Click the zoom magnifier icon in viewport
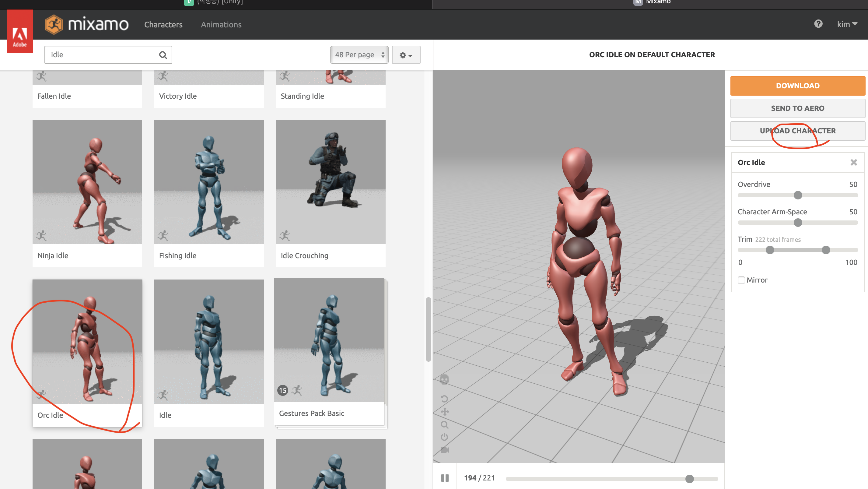This screenshot has width=868, height=489. (x=444, y=425)
